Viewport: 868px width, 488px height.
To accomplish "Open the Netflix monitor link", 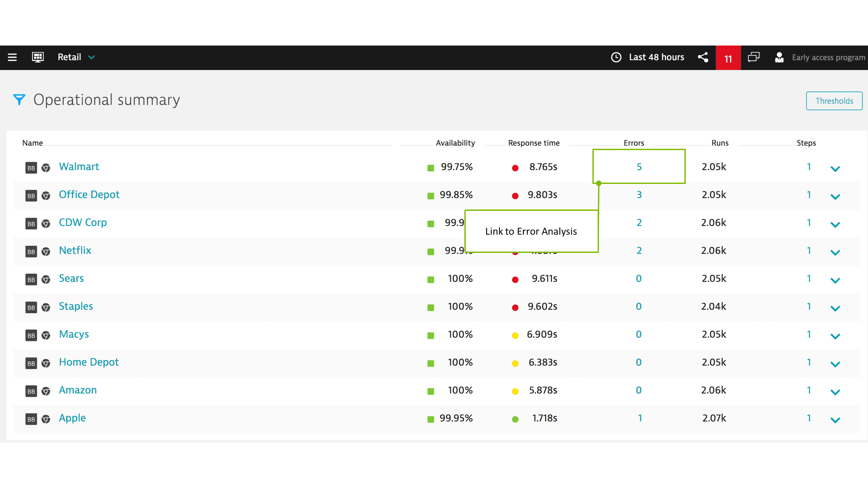I will [75, 250].
